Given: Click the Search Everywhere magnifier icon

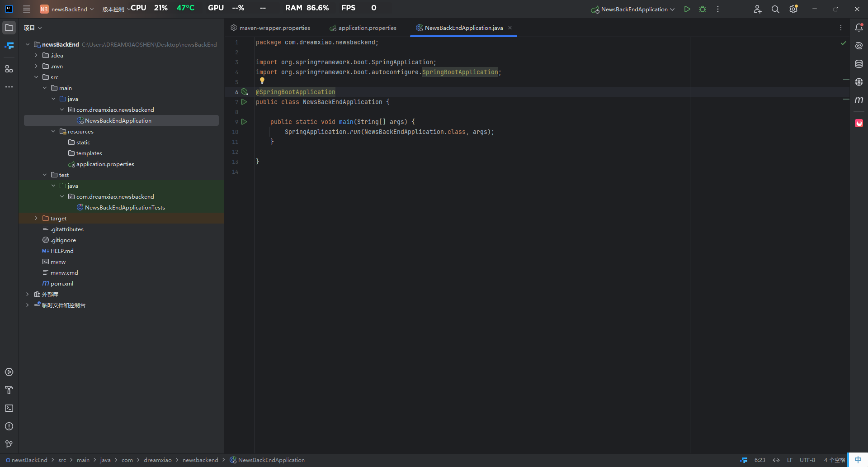Looking at the screenshot, I should [x=775, y=9].
